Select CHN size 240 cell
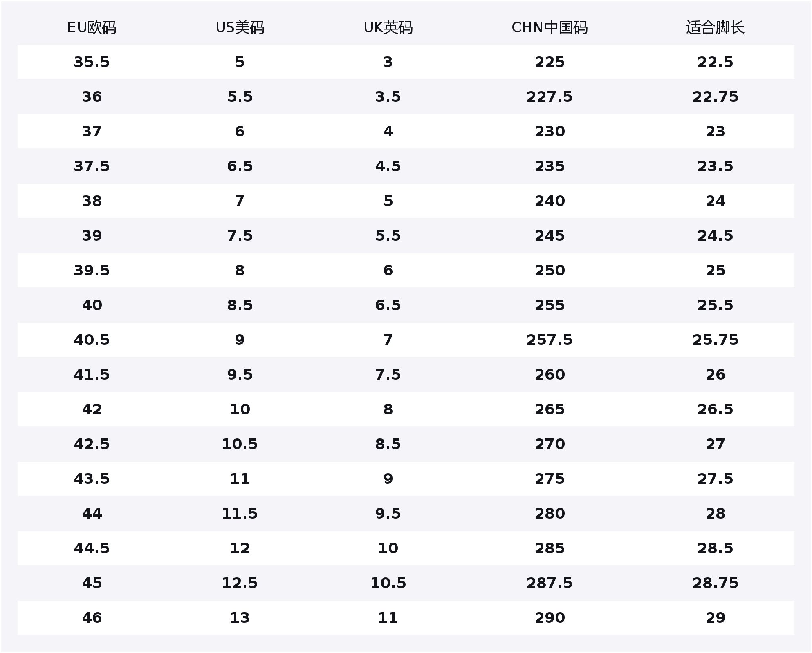This screenshot has height=653, width=812. coord(550,201)
